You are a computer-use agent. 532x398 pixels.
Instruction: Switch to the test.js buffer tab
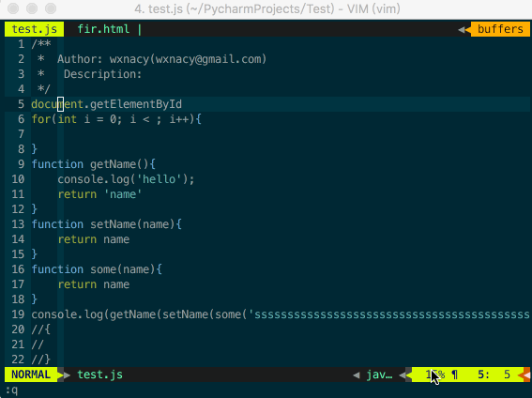tap(35, 29)
